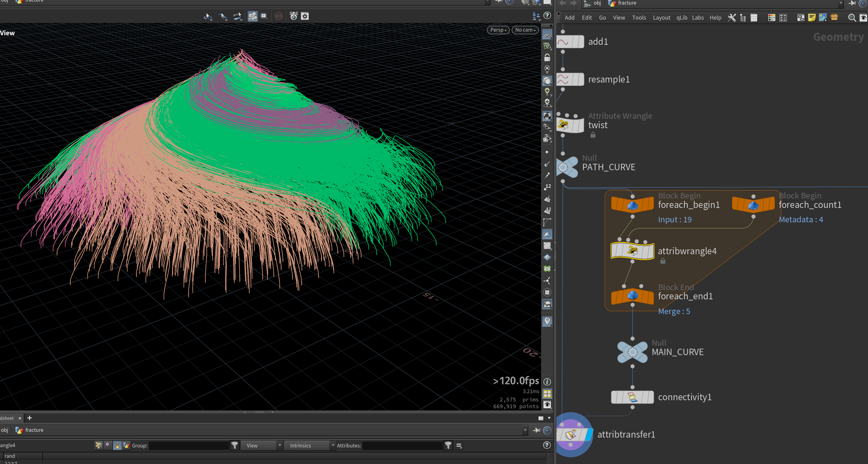Open the Layout menu in network editor

click(661, 17)
